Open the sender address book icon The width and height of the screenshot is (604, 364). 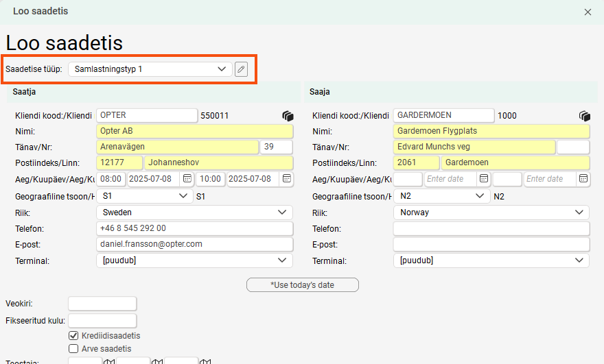(288, 116)
